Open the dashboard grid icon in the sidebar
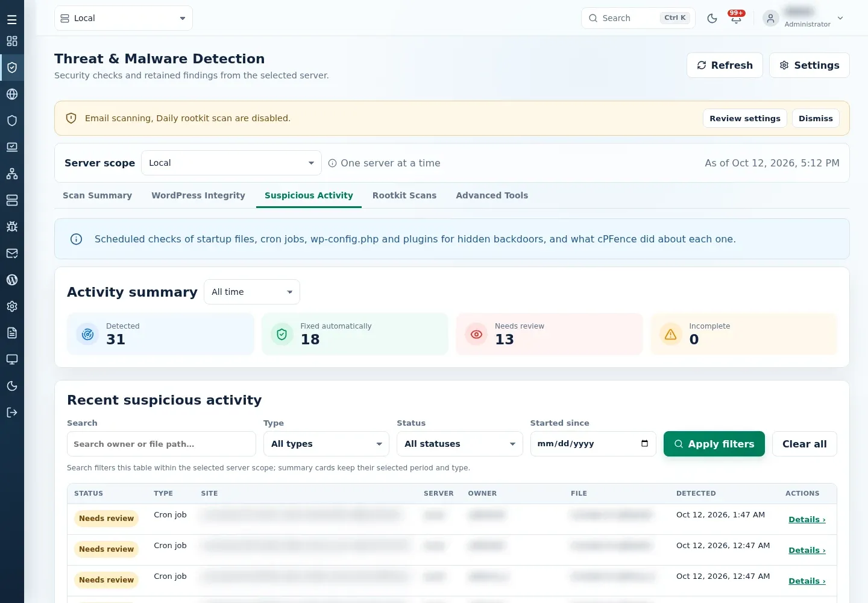This screenshot has width=868, height=603. (x=12, y=41)
